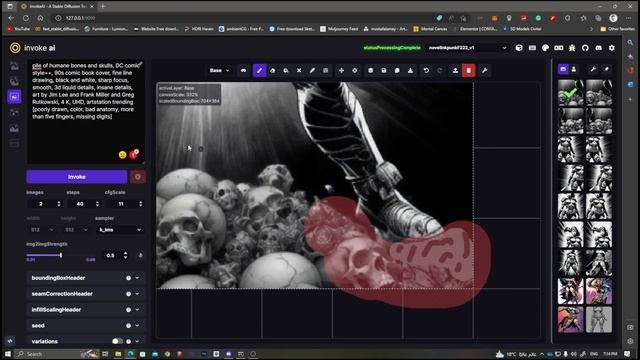The image size is (640, 360).
Task: Click the Save to gallery icon
Action: point(384,71)
